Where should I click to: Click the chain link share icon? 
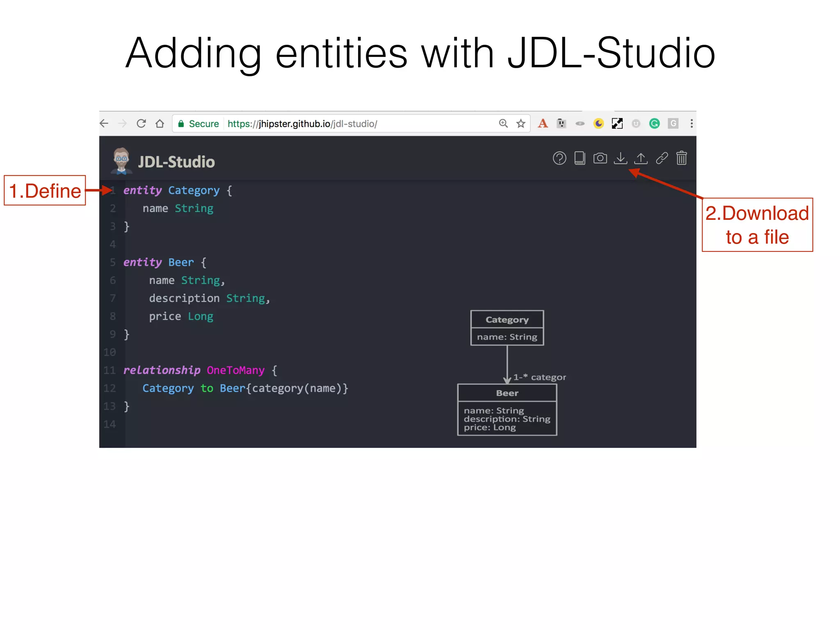click(x=662, y=158)
